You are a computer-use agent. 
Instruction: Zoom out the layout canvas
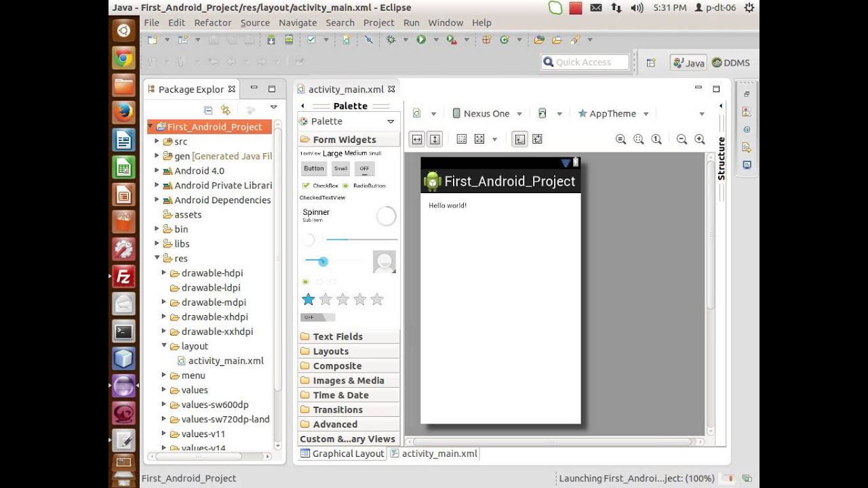(682, 139)
